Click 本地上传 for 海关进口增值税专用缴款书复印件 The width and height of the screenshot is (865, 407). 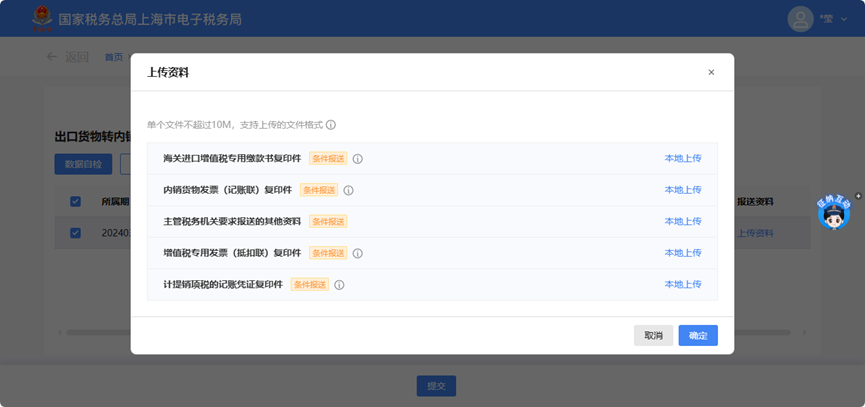[683, 159]
